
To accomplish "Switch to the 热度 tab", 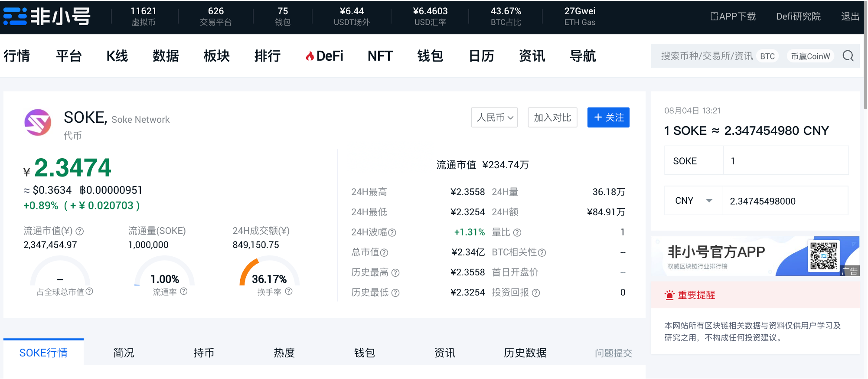I will click(x=284, y=353).
